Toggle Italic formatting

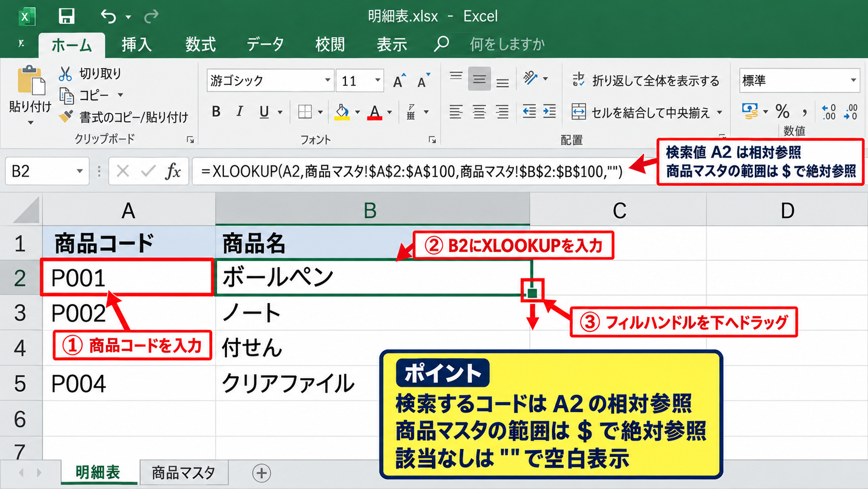pos(239,112)
